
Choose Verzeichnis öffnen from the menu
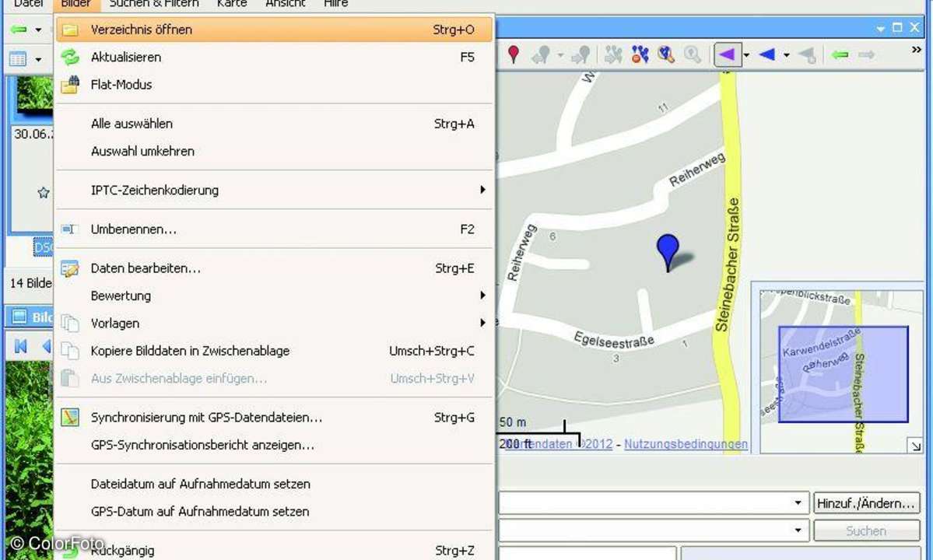pos(275,29)
